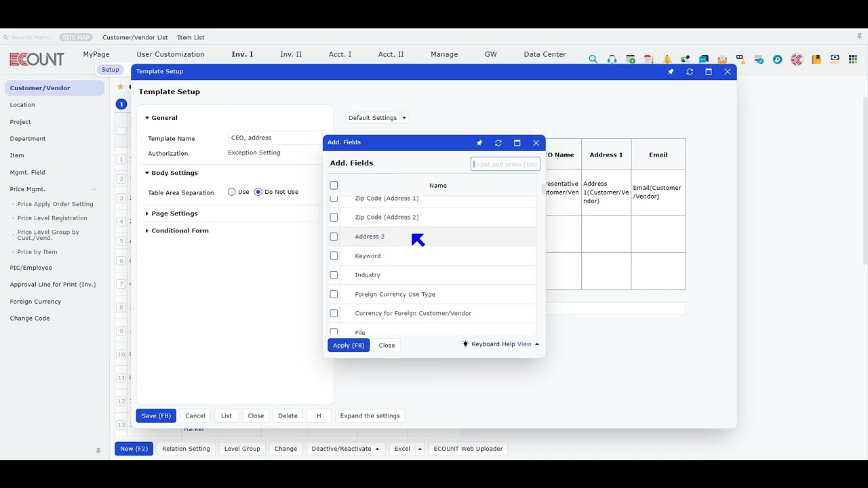
Task: Open the green diamond image icon
Action: click(x=686, y=59)
